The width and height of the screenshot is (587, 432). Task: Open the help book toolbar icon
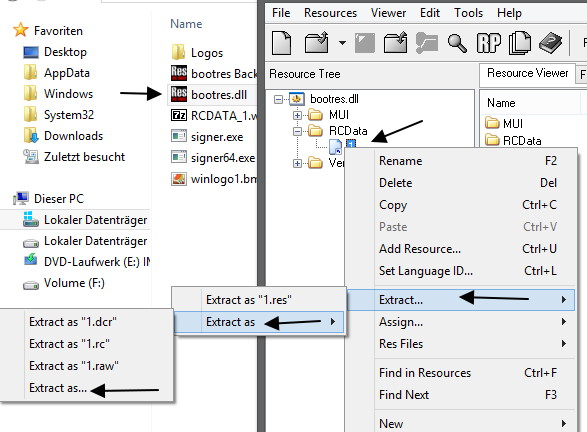click(x=550, y=43)
